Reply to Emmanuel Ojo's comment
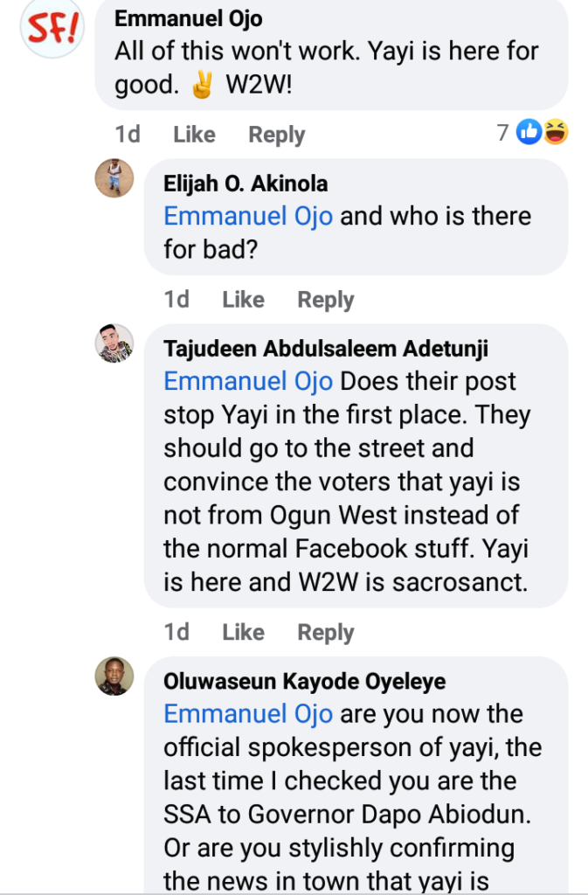Screen dimensions: 588x895 point(276,135)
